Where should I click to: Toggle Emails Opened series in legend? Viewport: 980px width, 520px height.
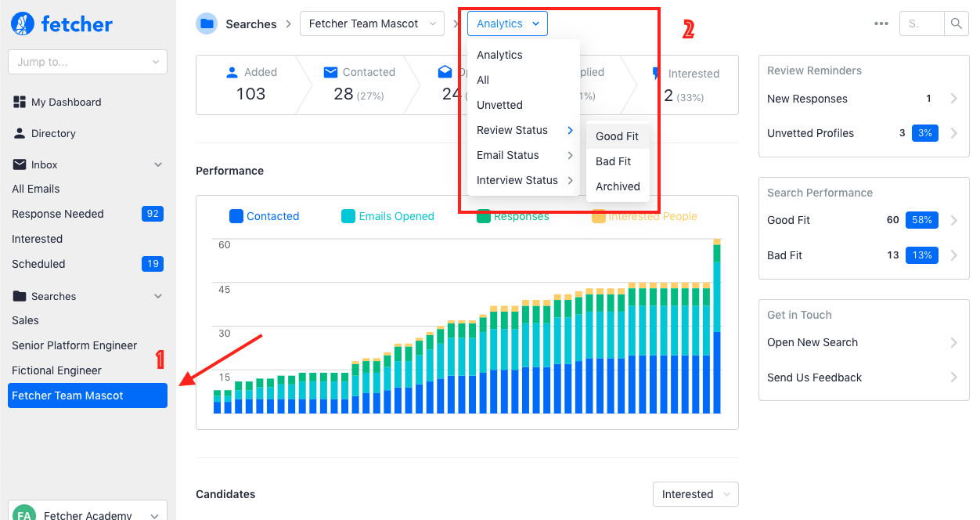387,216
